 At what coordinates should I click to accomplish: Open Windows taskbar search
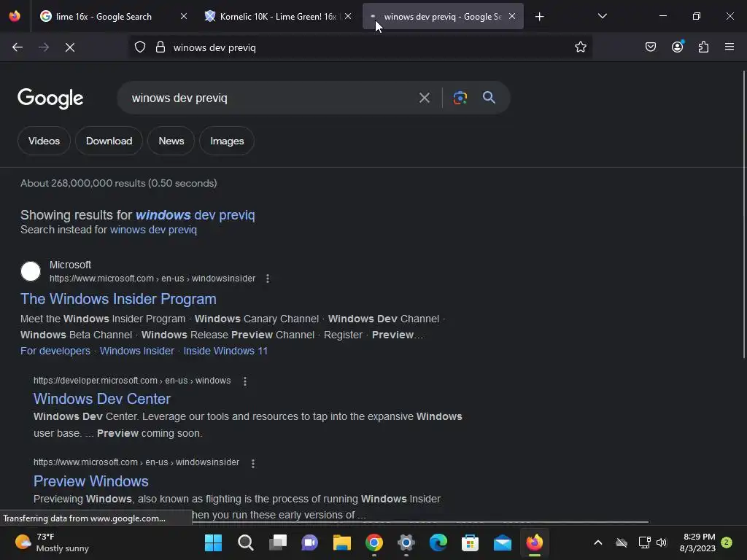click(245, 542)
